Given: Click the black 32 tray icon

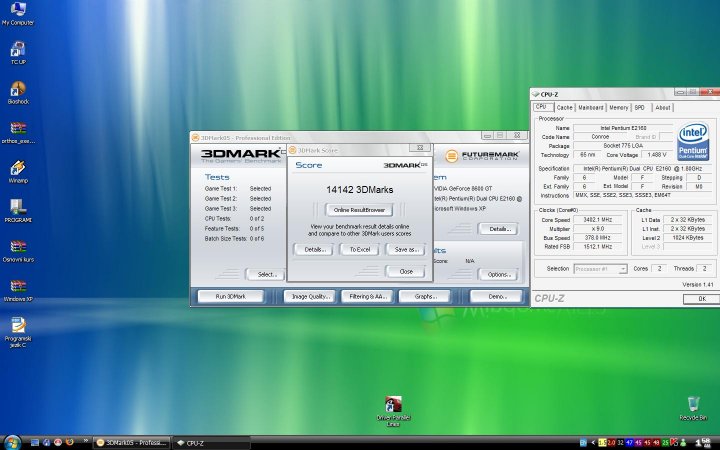Looking at the screenshot, I should coord(620,443).
